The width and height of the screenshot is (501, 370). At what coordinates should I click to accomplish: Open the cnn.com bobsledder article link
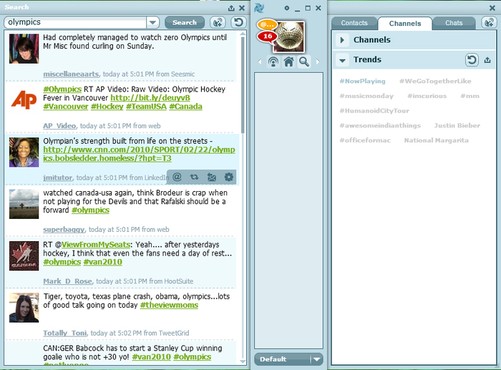pos(139,154)
